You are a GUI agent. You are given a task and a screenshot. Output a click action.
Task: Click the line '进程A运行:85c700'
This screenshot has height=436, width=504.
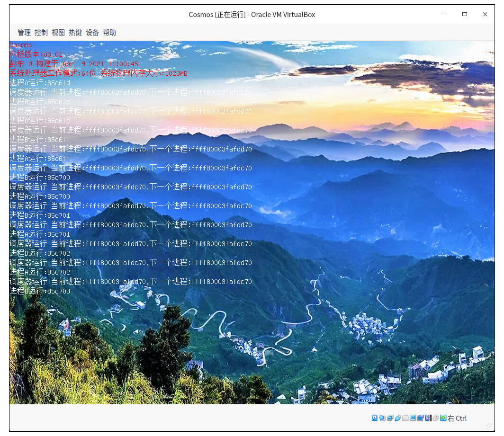[40, 196]
